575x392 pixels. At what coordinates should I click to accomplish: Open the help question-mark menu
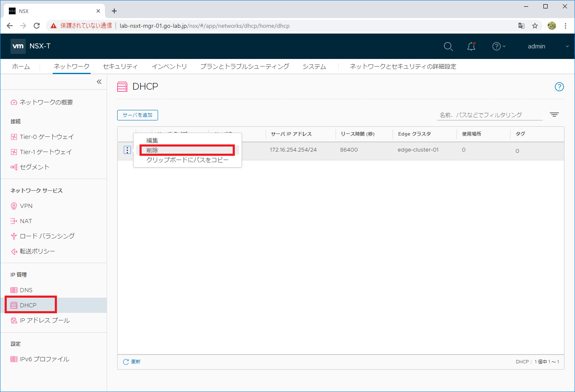499,46
